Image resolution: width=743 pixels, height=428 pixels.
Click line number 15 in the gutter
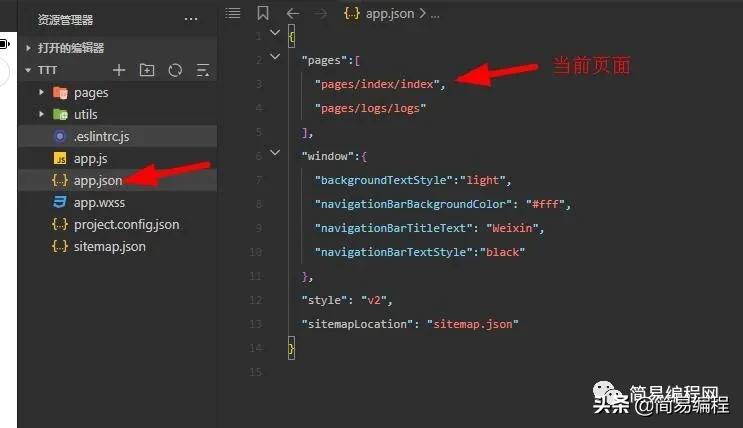click(x=255, y=372)
